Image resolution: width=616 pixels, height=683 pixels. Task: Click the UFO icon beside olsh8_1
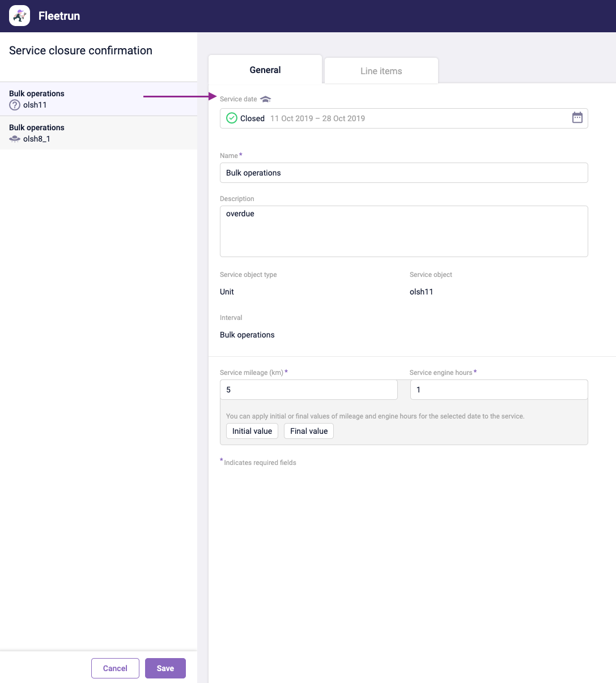(x=15, y=139)
